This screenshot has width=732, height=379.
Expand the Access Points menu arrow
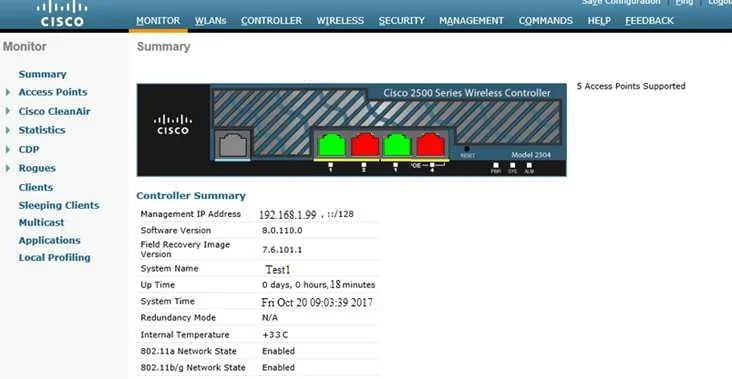(x=7, y=92)
